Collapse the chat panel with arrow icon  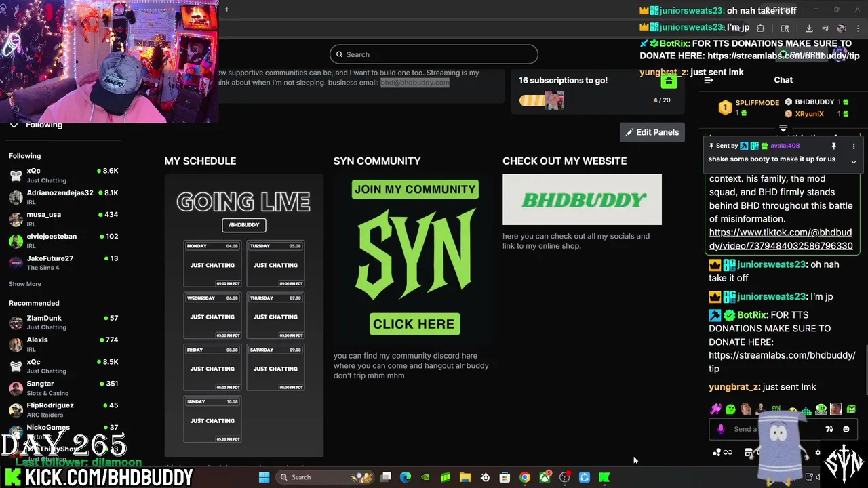pos(709,80)
